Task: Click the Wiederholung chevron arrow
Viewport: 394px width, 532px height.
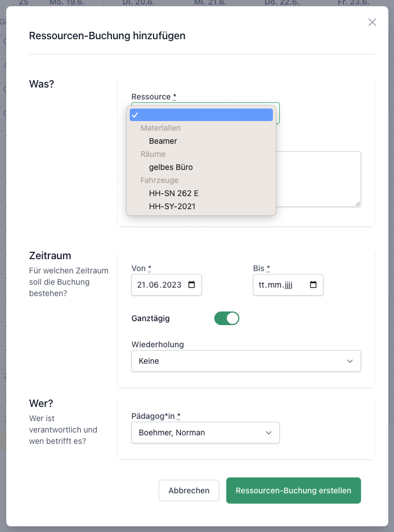Action: tap(350, 361)
